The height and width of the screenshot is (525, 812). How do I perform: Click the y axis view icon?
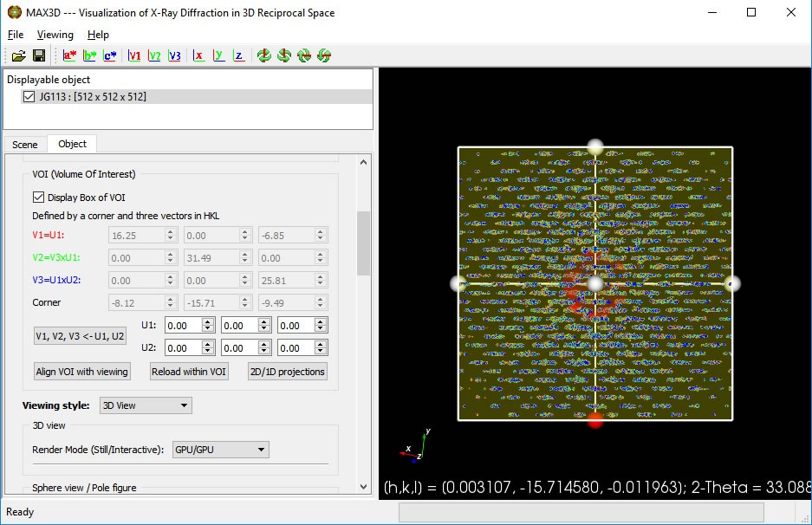218,55
